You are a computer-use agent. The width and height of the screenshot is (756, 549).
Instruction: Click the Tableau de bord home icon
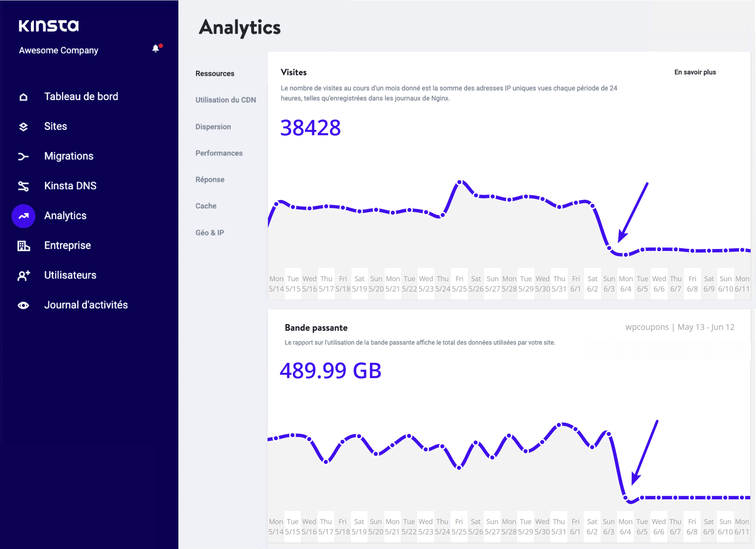(x=23, y=97)
